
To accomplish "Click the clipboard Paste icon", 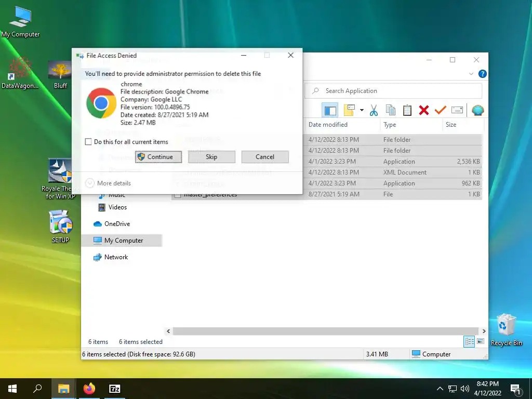I will point(407,110).
